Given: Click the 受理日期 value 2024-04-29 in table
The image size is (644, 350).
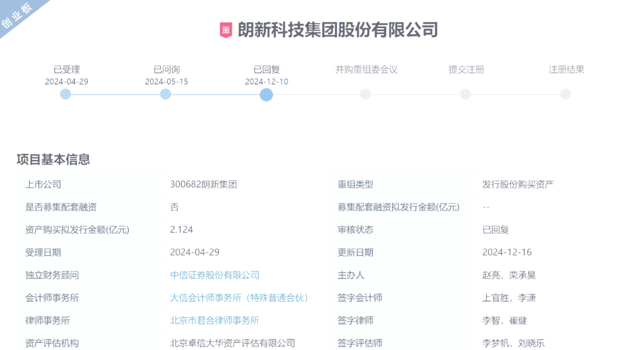Looking at the screenshot, I should click(x=194, y=252).
